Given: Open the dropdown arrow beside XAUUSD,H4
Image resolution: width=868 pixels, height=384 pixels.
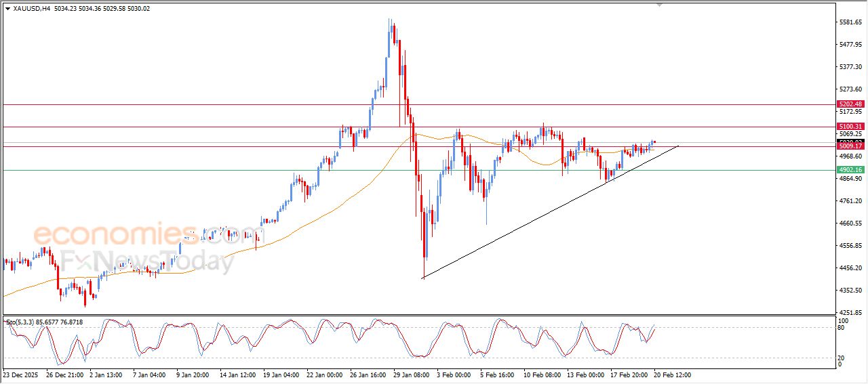Looking at the screenshot, I should [x=7, y=8].
